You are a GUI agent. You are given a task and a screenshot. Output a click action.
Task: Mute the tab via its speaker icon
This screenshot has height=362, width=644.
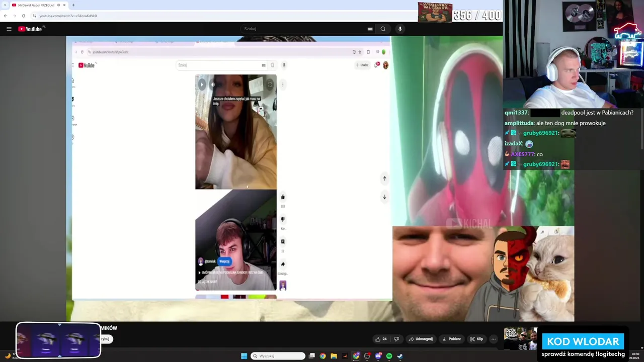58,5
